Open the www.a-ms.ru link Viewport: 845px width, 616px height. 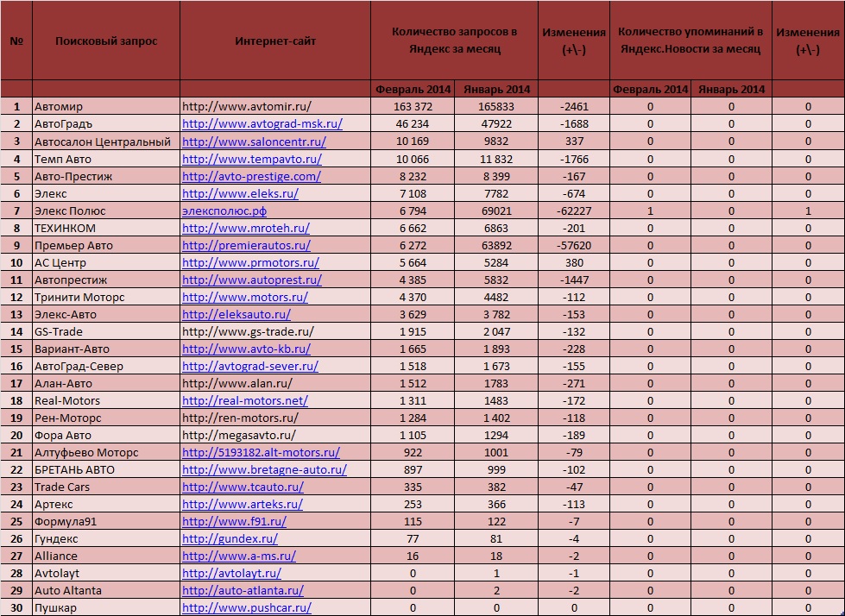[239, 556]
